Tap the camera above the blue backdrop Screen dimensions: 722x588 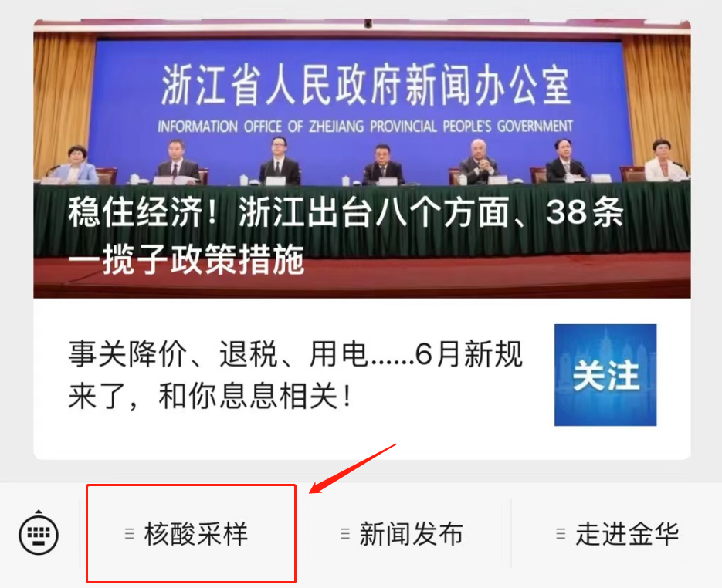point(368,23)
